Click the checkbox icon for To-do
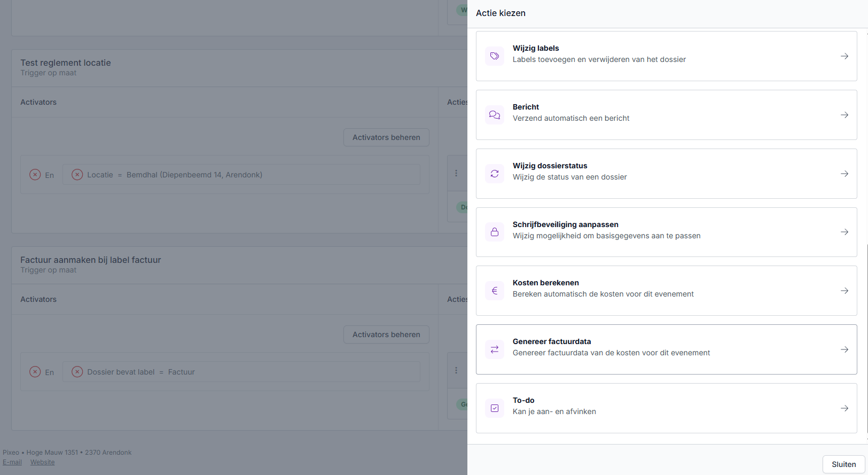868x475 pixels. click(495, 408)
